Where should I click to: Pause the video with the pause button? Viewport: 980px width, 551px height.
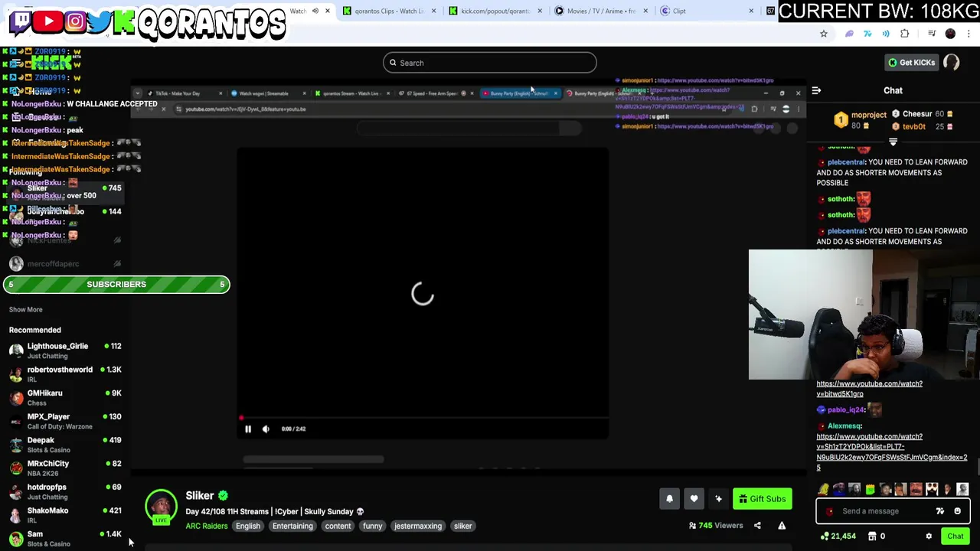[x=248, y=429]
